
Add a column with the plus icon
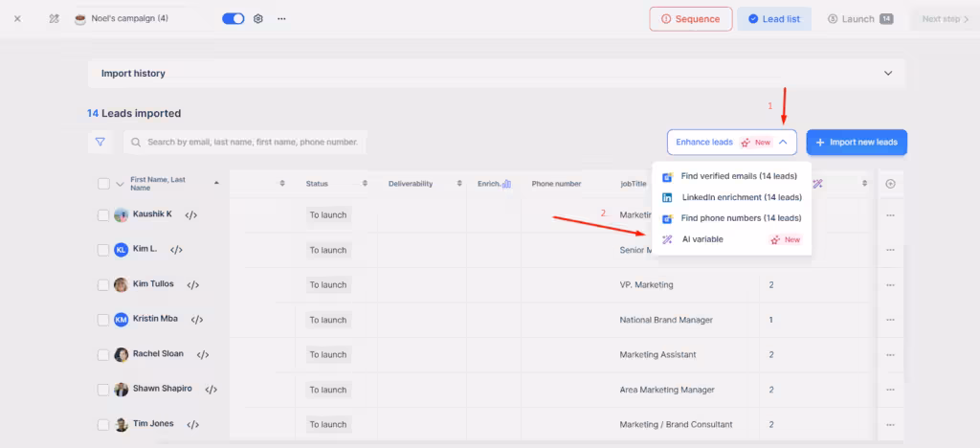890,184
